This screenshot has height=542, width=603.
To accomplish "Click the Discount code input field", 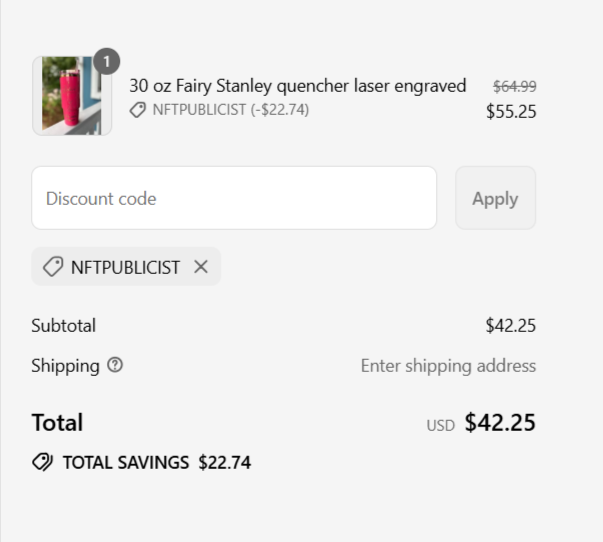I will (x=234, y=198).
